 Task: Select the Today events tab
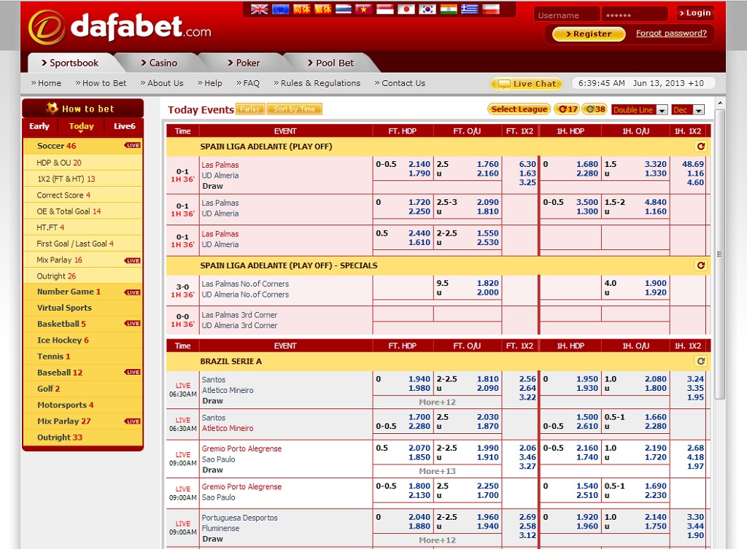pos(82,126)
